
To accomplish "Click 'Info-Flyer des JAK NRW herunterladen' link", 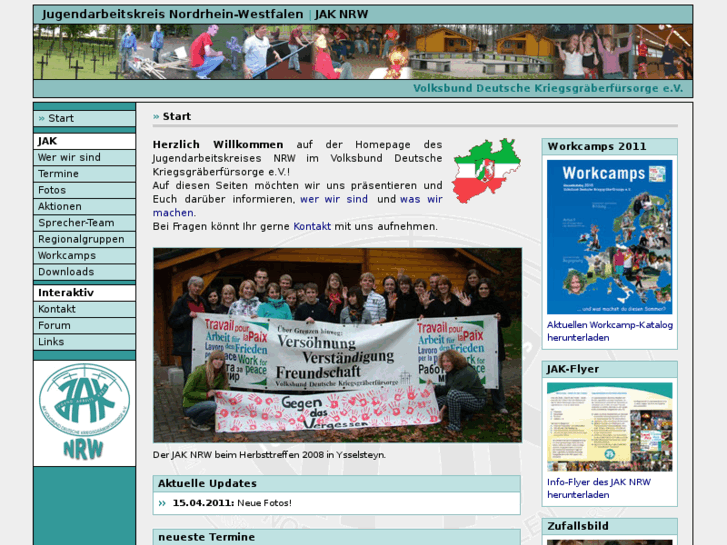I will coord(599,488).
